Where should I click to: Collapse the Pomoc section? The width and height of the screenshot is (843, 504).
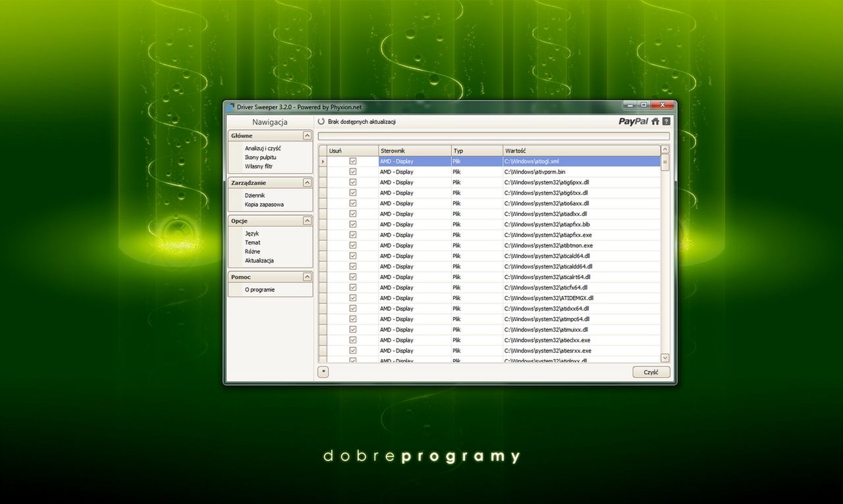[307, 277]
